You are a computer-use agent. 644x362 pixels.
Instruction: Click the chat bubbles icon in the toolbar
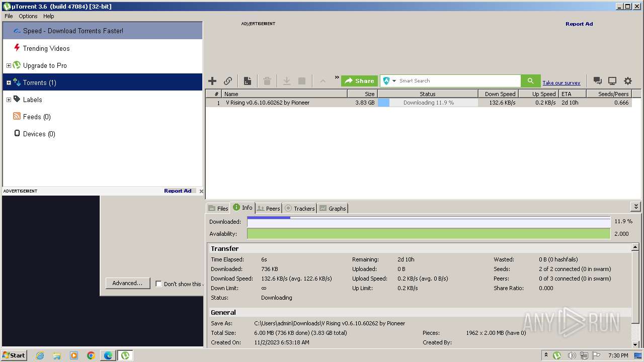[x=597, y=81]
